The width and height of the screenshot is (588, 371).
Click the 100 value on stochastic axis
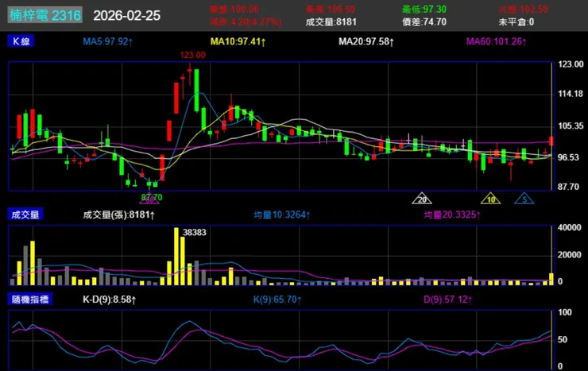(565, 312)
